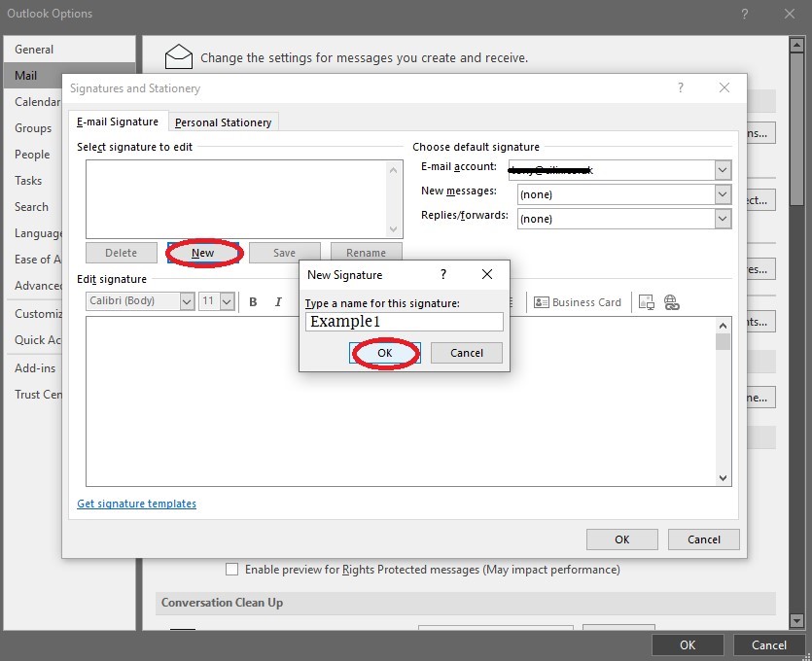Click the Delete signature button
The height and width of the screenshot is (661, 812).
point(122,253)
